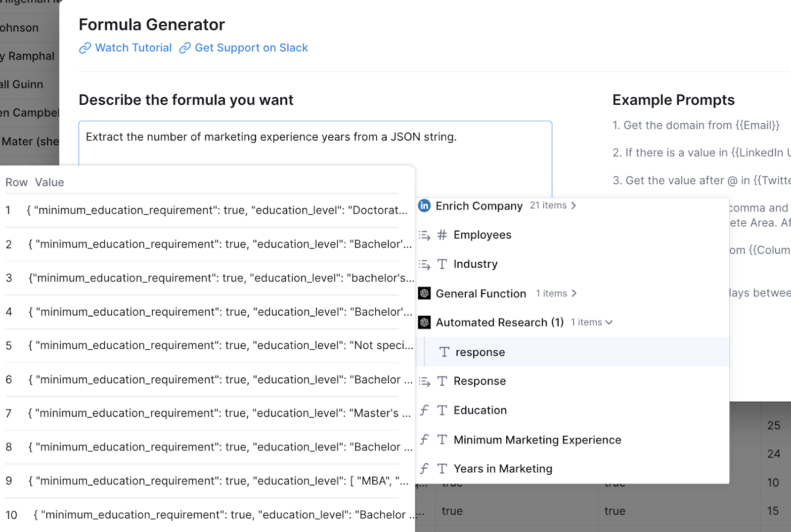Screen dimensions: 791x532
Task: Click the formula icon beside Education
Action: [x=424, y=410]
